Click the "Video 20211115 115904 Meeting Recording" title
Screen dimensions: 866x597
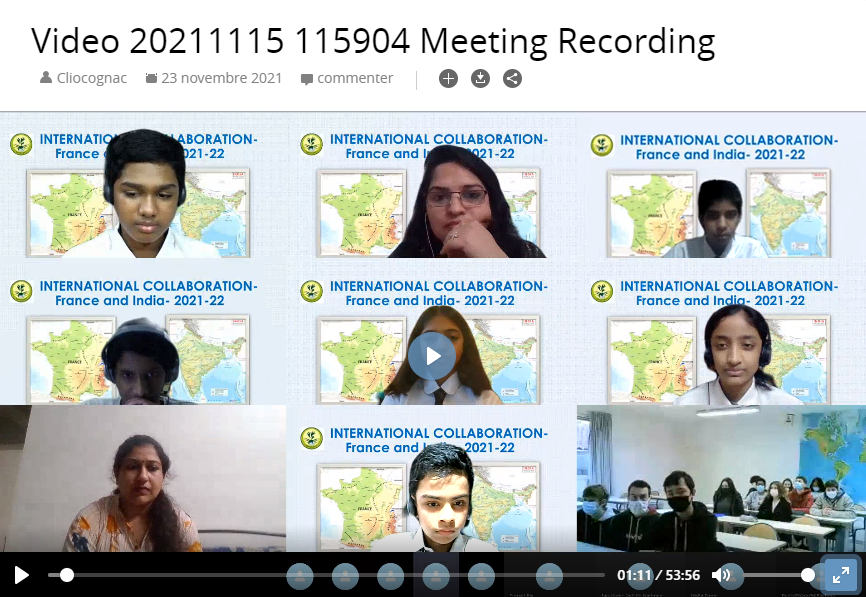[x=373, y=41]
